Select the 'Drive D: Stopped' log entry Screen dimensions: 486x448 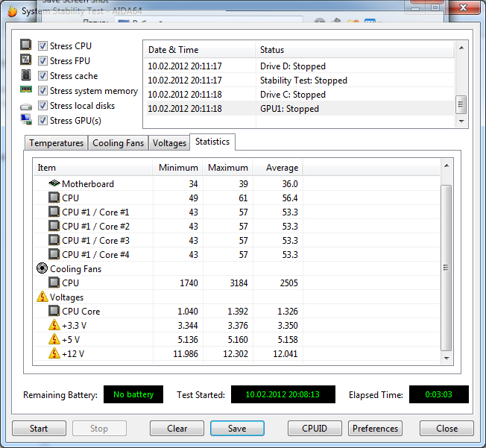(x=300, y=66)
